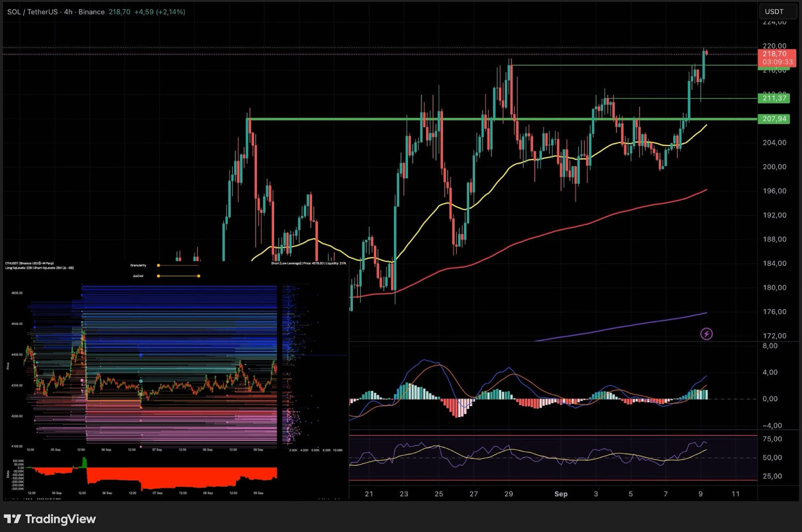Click 10.00K on the liquidity profile axis
This screenshot has width=802, height=532.
click(x=338, y=450)
